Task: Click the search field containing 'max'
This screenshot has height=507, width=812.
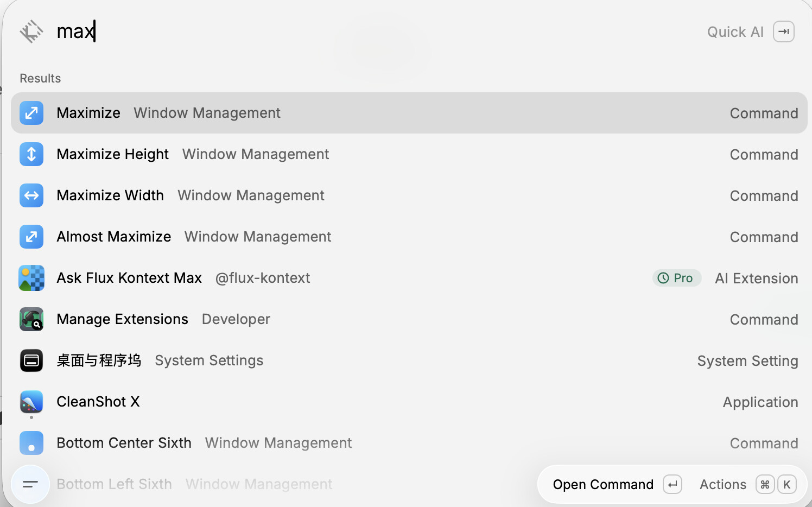Action: pos(375,31)
